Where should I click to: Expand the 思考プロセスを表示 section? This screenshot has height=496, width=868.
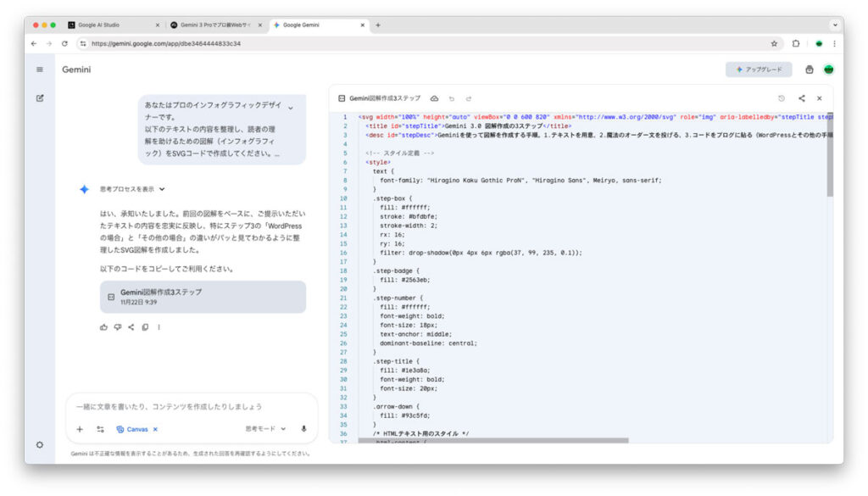point(131,189)
